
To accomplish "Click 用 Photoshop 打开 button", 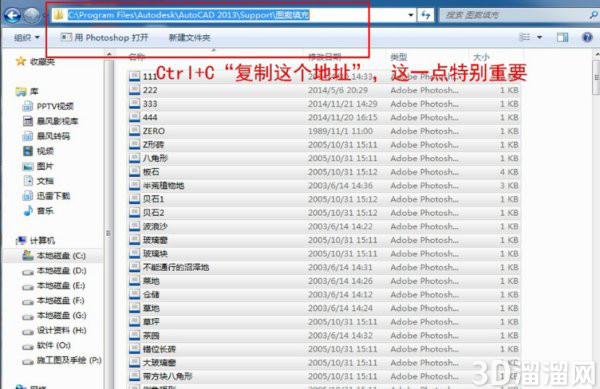I will pyautogui.click(x=104, y=37).
